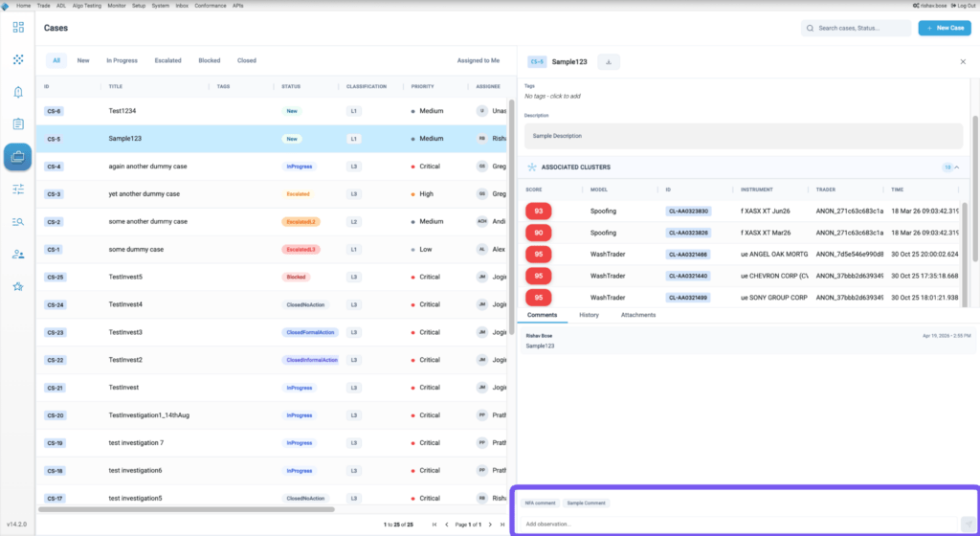Click the horizontal scrollbar under cases table
Viewport: 980px width, 536px height.
(x=187, y=509)
